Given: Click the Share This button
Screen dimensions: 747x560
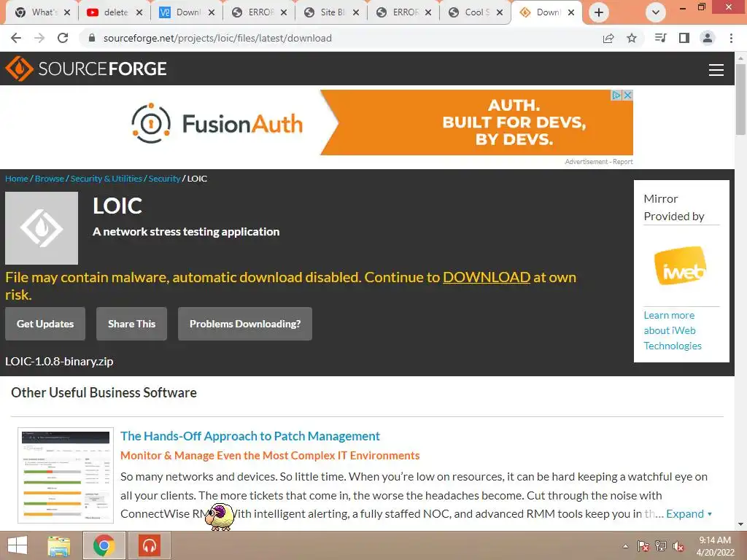Looking at the screenshot, I should pos(131,324).
